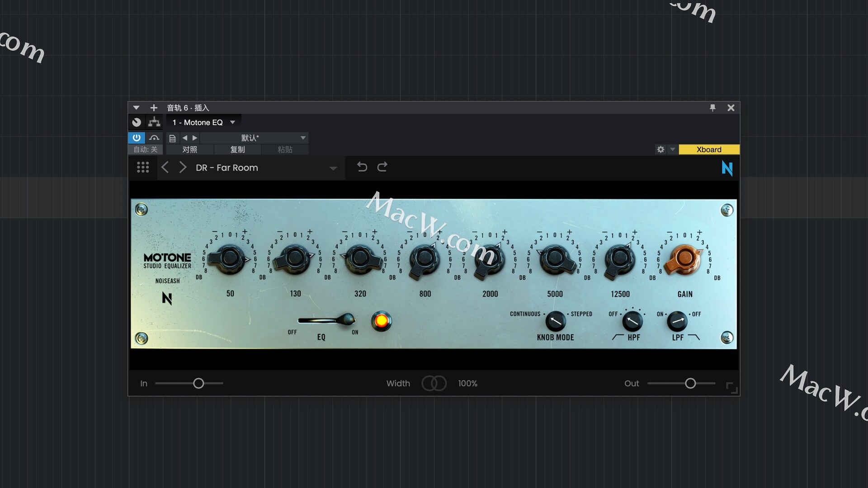
Task: Click the 对照 compare button
Action: click(190, 150)
